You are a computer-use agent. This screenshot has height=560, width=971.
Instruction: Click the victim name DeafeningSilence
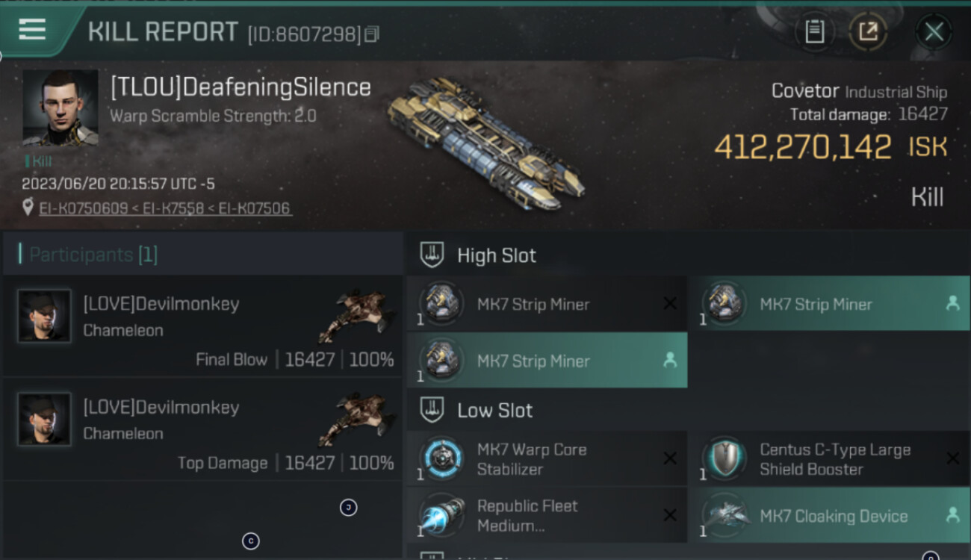point(241,87)
